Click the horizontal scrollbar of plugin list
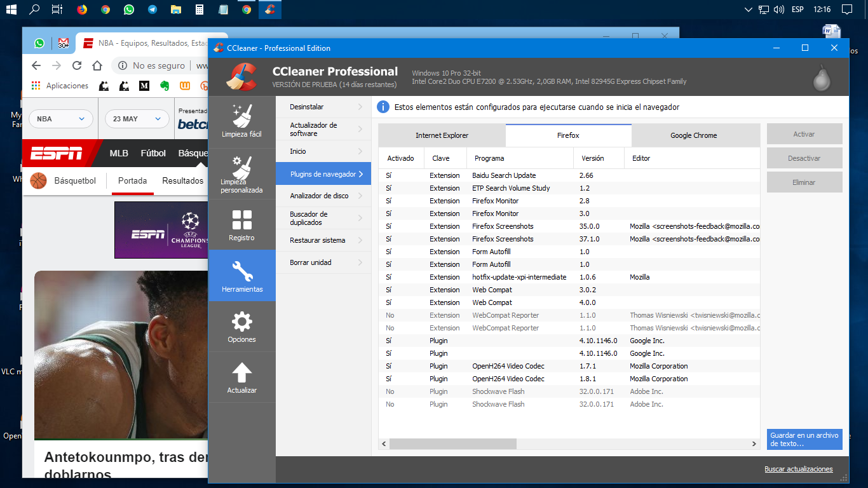 [453, 444]
